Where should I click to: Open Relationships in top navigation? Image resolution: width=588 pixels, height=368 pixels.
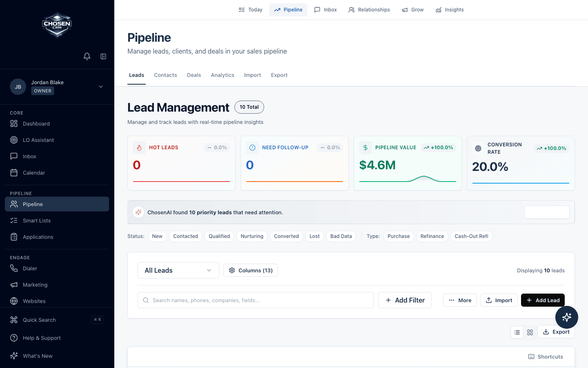tap(369, 10)
